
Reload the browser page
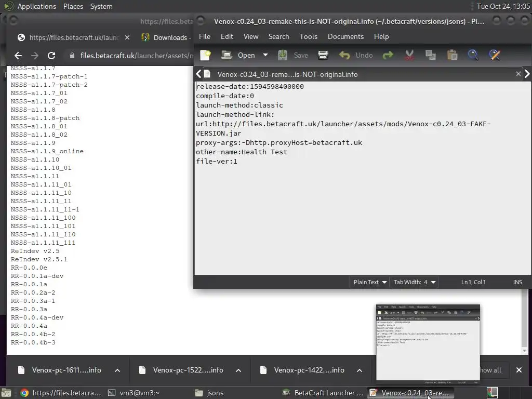click(51, 55)
